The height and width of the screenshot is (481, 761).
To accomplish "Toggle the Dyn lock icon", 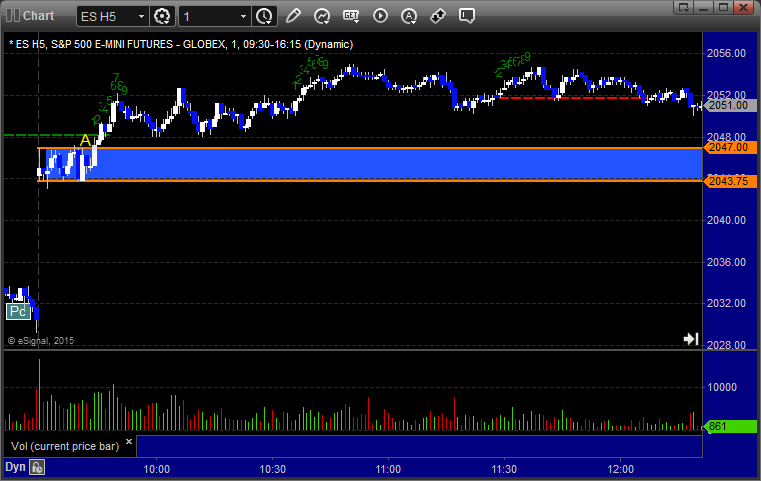I will (x=37, y=467).
